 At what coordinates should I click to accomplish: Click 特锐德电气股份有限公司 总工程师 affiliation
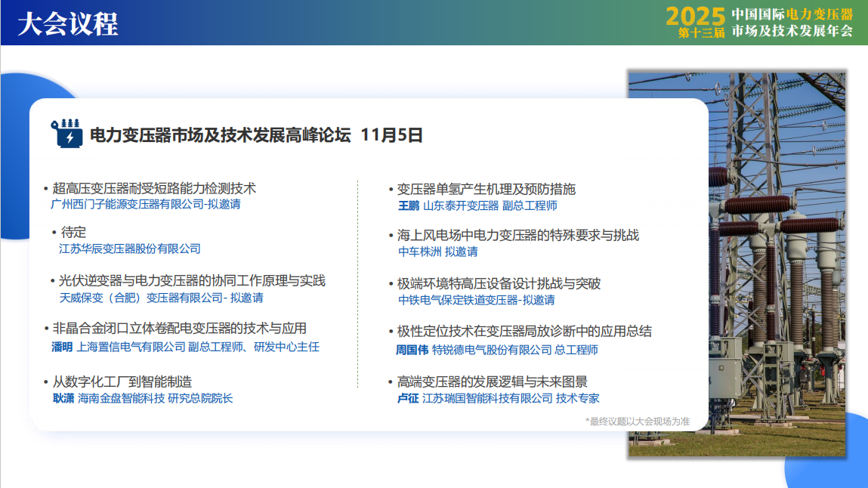click(x=514, y=351)
